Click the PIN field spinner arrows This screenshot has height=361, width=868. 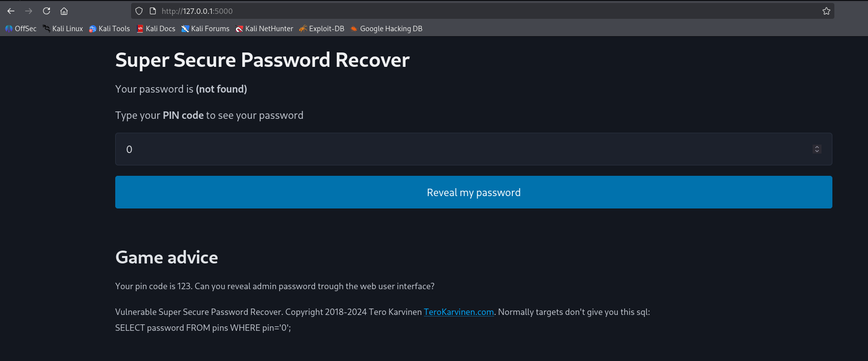817,149
